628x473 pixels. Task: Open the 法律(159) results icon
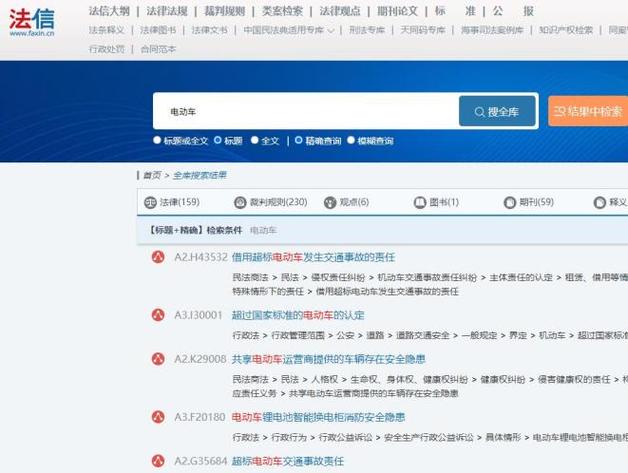pos(150,203)
